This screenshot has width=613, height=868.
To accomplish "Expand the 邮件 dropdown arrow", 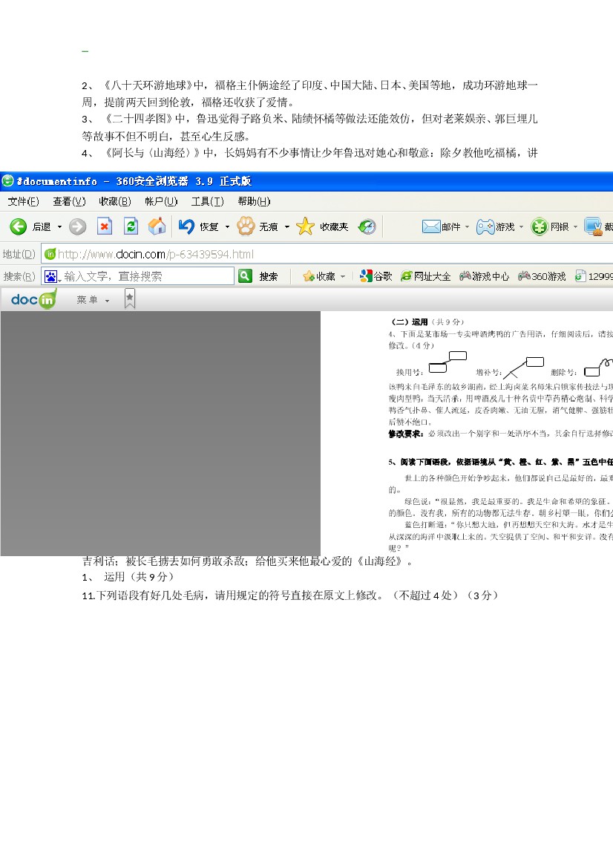I will tap(467, 227).
